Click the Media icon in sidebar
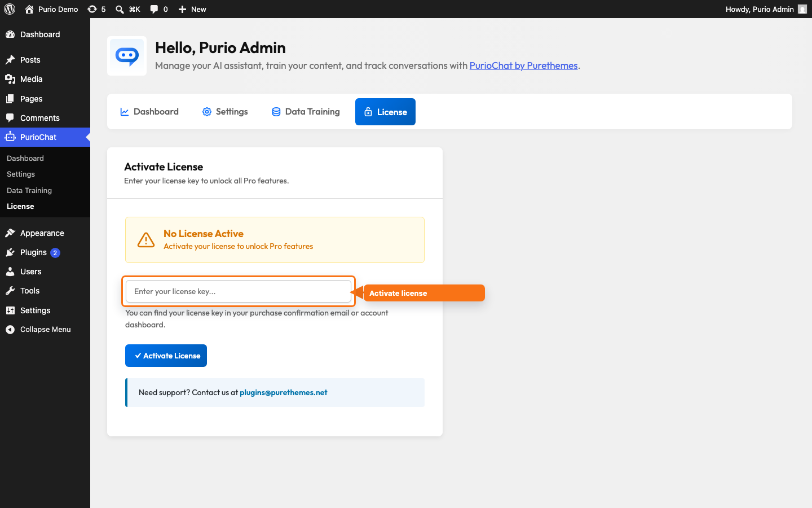Image resolution: width=812 pixels, height=508 pixels. pyautogui.click(x=10, y=79)
